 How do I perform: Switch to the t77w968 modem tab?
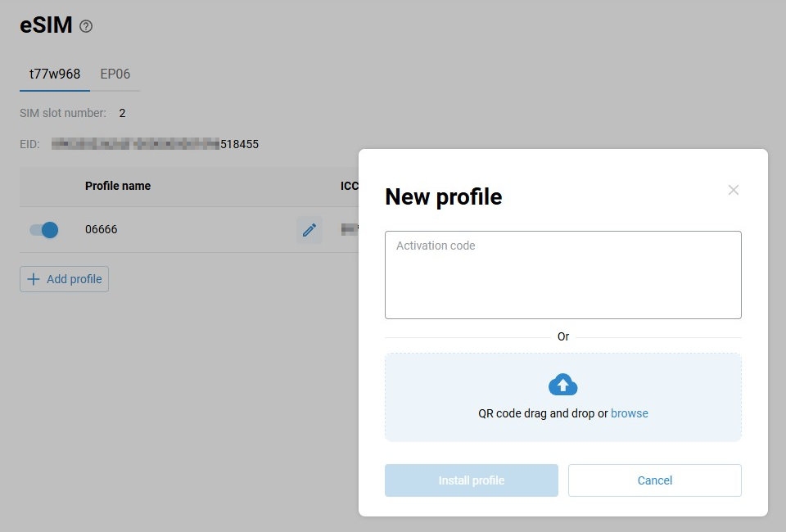(x=55, y=74)
